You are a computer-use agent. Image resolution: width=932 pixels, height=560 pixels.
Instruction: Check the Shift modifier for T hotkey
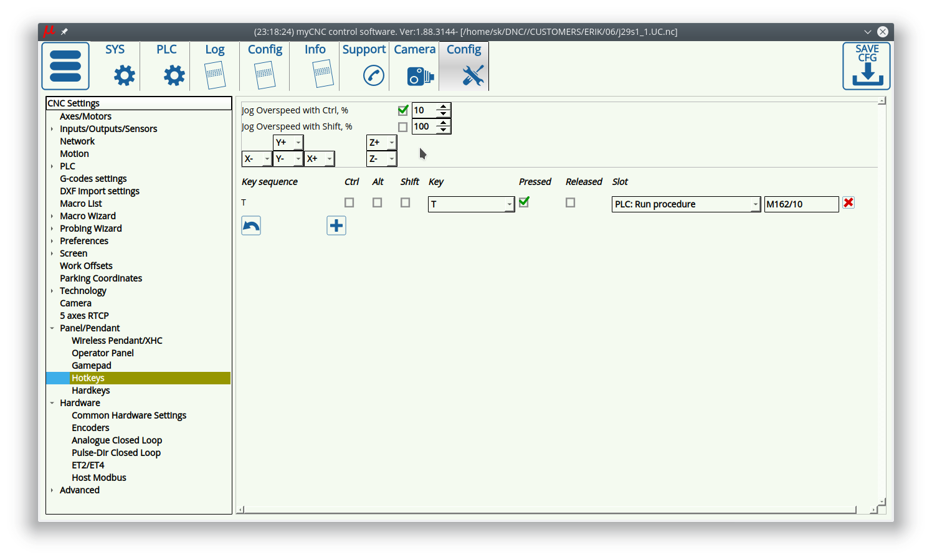pyautogui.click(x=406, y=202)
